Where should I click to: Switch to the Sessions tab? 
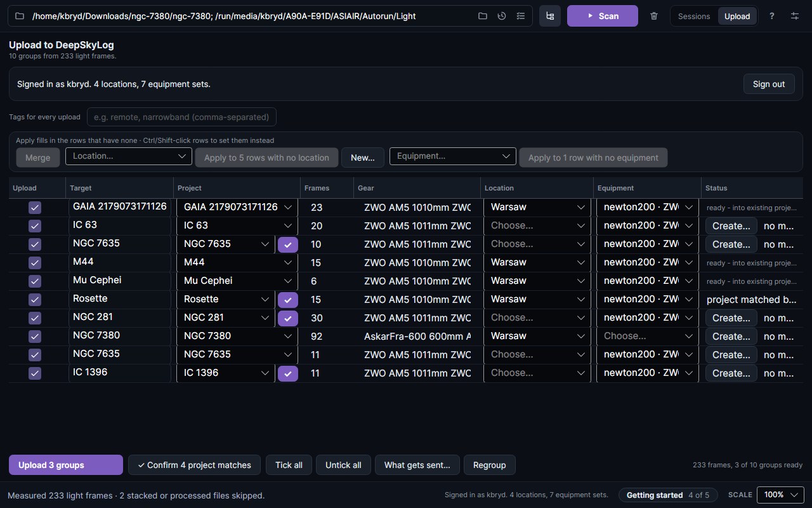pos(694,17)
